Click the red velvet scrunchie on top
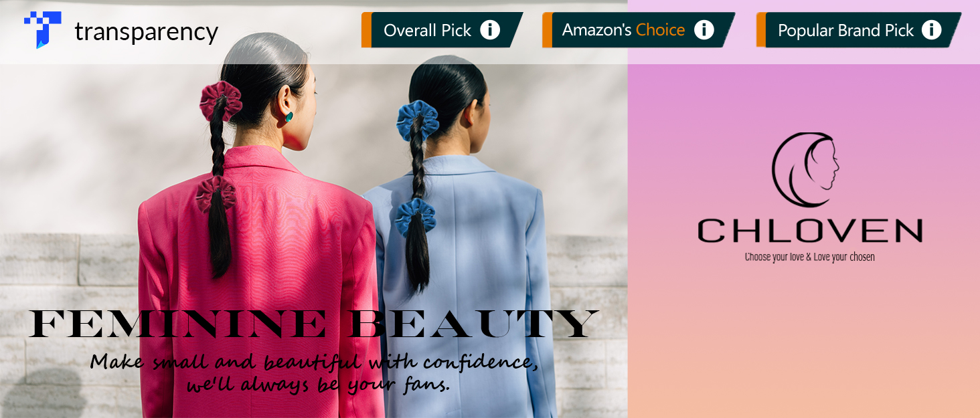This screenshot has width=980, height=418. [221, 101]
